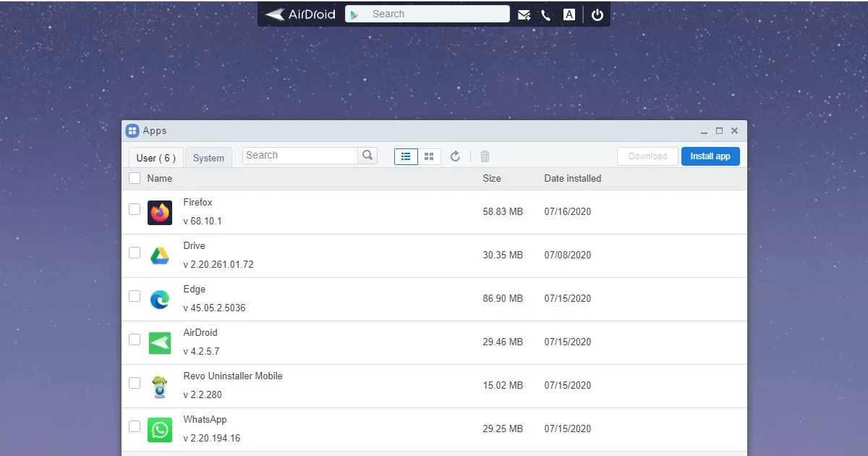
Task: Click the 07/16/2020 install date
Action: pos(568,212)
